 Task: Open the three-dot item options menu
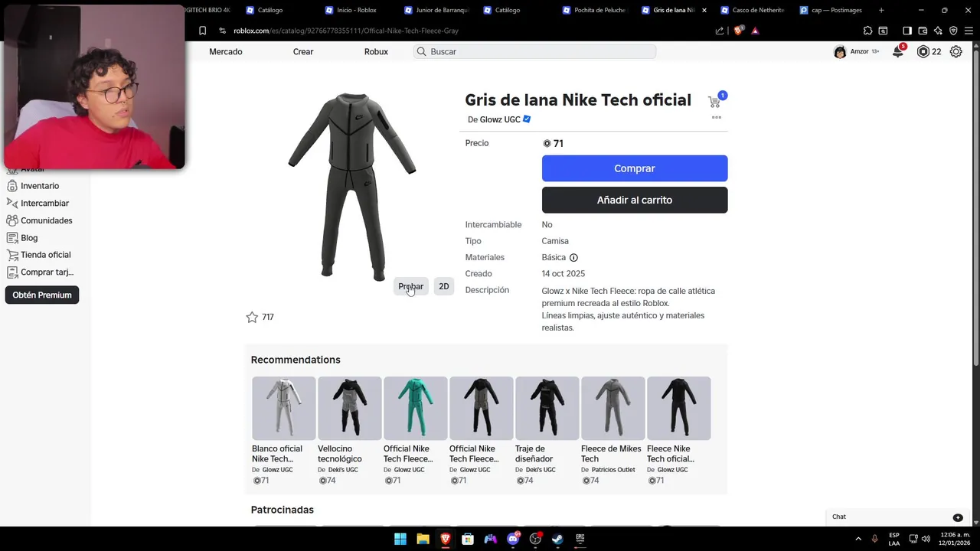coord(717,117)
